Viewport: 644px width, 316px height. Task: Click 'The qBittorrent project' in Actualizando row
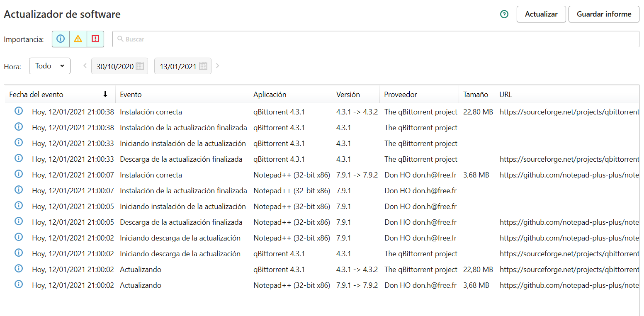[421, 270]
